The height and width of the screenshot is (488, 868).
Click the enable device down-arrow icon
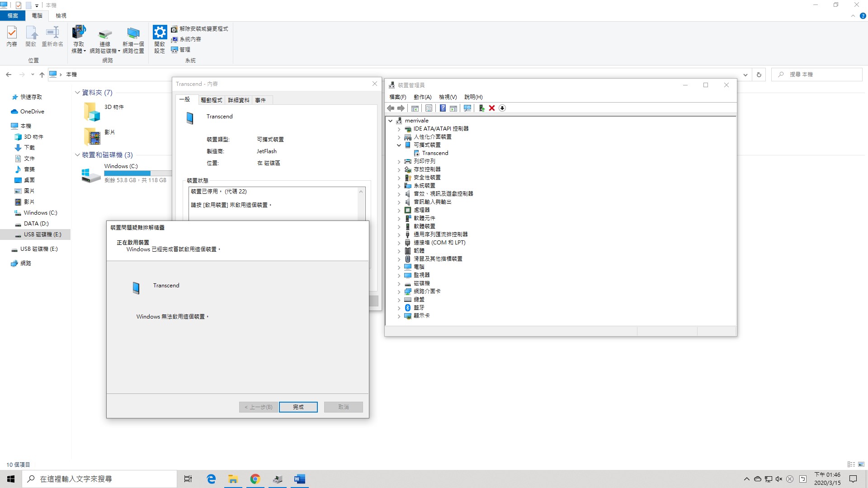[x=502, y=108]
